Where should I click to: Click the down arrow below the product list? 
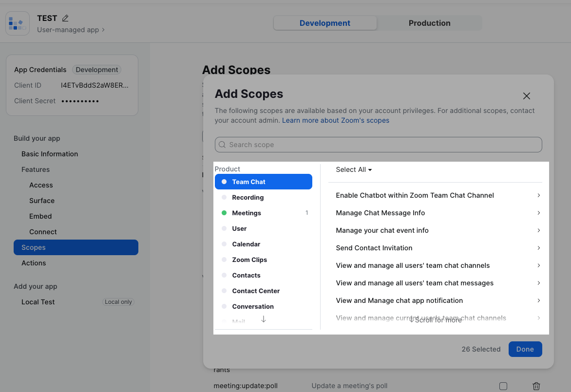click(x=264, y=319)
